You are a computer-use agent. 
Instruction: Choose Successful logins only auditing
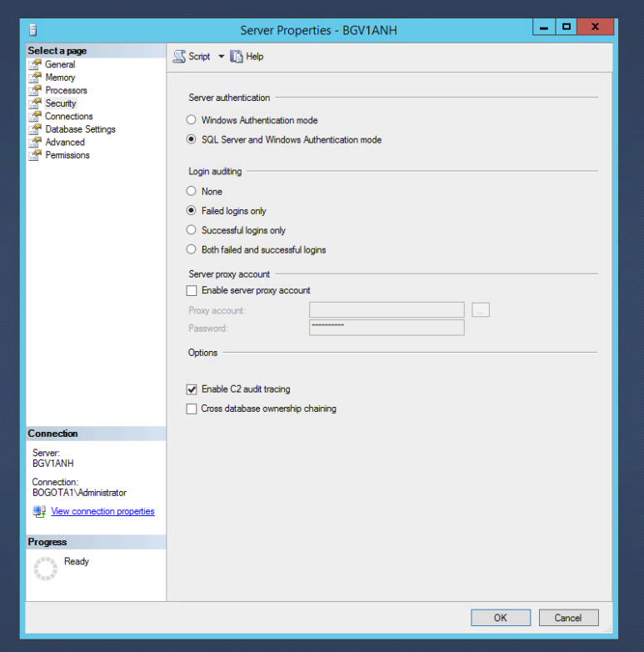pyautogui.click(x=191, y=230)
